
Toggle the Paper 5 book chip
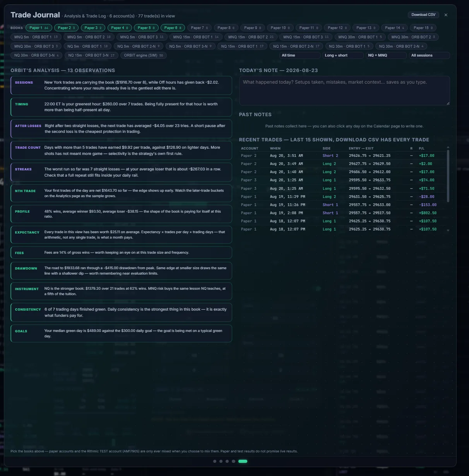(x=146, y=28)
